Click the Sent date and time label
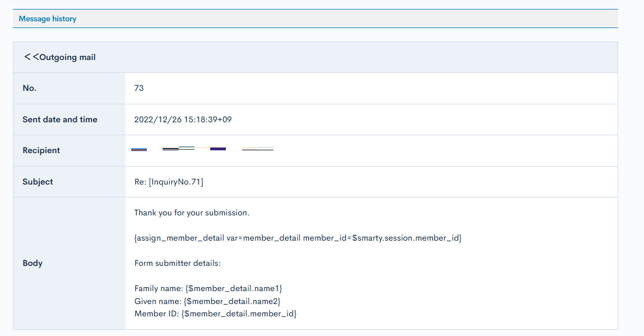Viewport: 644px width, 336px height. point(60,119)
